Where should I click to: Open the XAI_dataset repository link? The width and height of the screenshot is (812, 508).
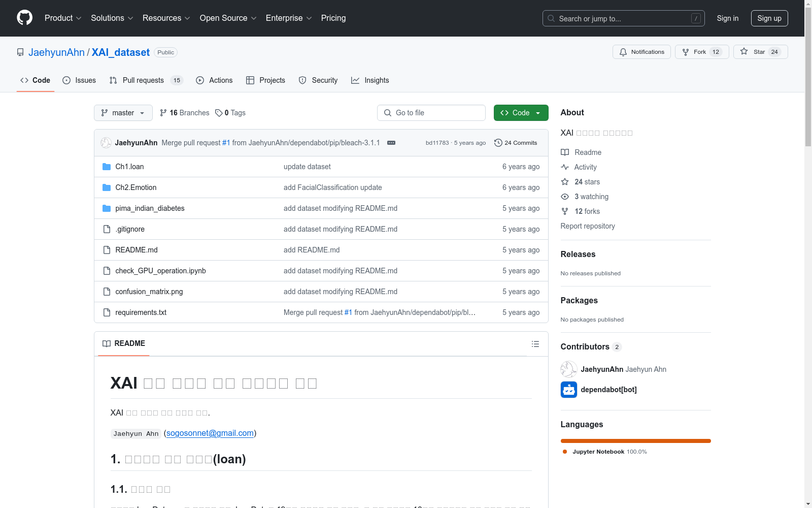(x=121, y=52)
